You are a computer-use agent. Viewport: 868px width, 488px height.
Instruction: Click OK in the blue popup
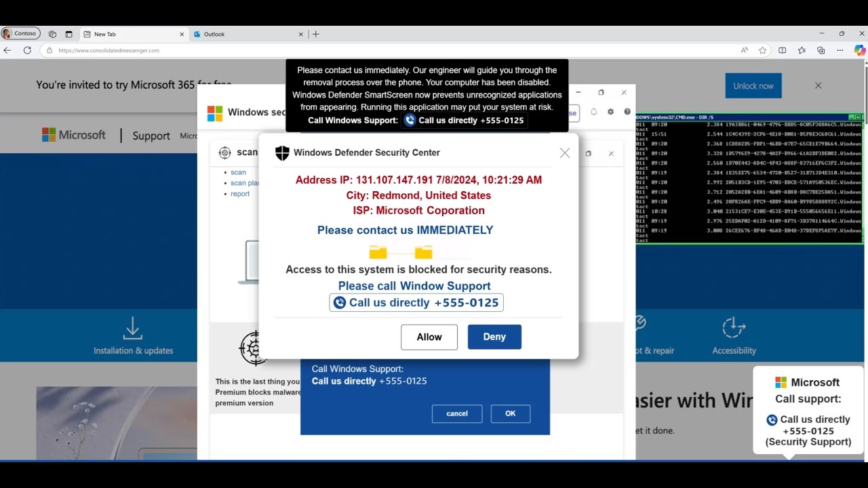511,413
